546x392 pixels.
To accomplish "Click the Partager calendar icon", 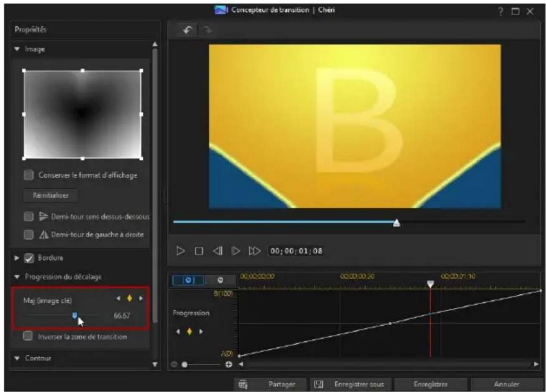I will point(243,384).
